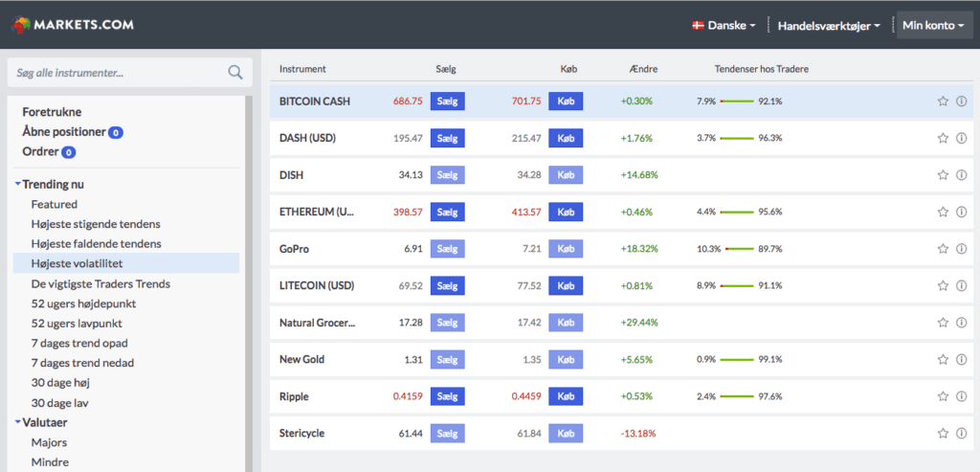Click the search magnifier icon
The width and height of the screenshot is (980, 472).
pyautogui.click(x=235, y=73)
